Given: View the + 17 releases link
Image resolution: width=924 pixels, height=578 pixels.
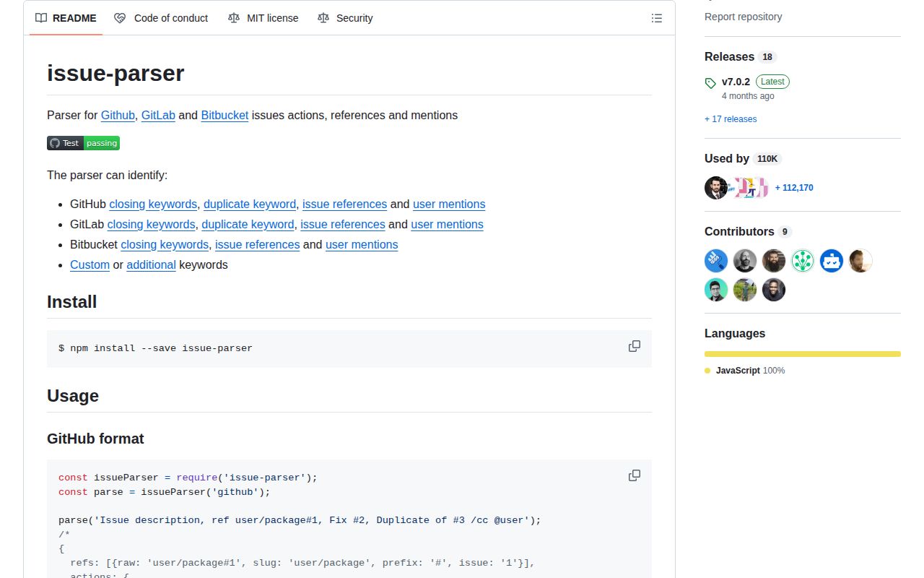Looking at the screenshot, I should coord(731,119).
